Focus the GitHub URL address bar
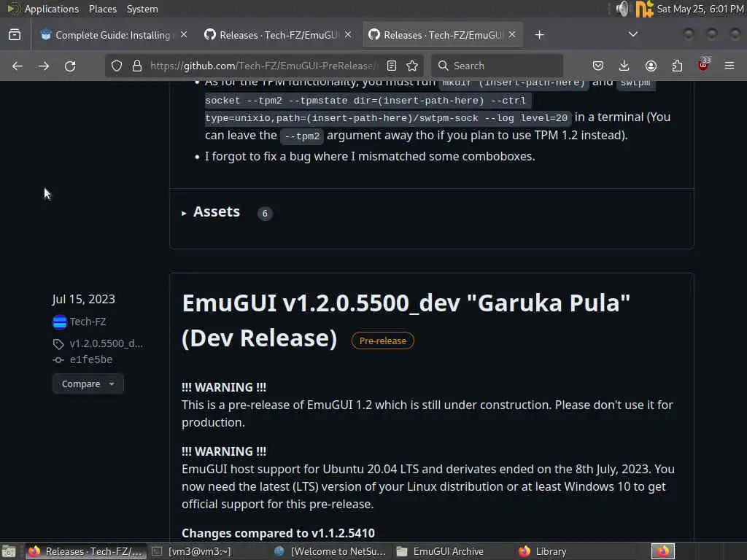The width and height of the screenshot is (747, 560). coord(264,66)
